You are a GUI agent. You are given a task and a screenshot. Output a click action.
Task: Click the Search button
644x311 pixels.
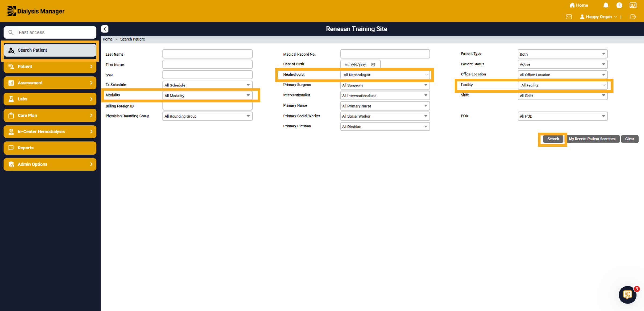(553, 139)
